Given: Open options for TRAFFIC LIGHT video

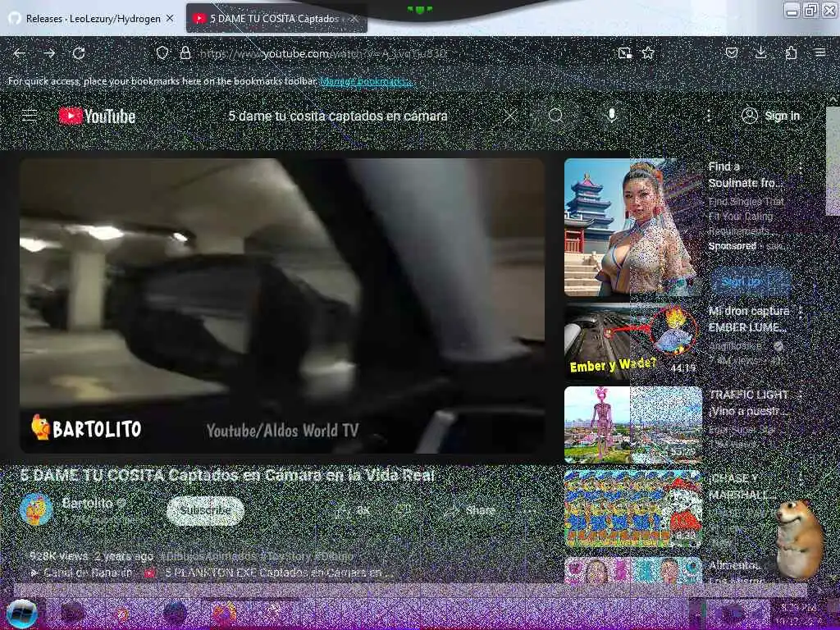Looking at the screenshot, I should pyautogui.click(x=801, y=395).
